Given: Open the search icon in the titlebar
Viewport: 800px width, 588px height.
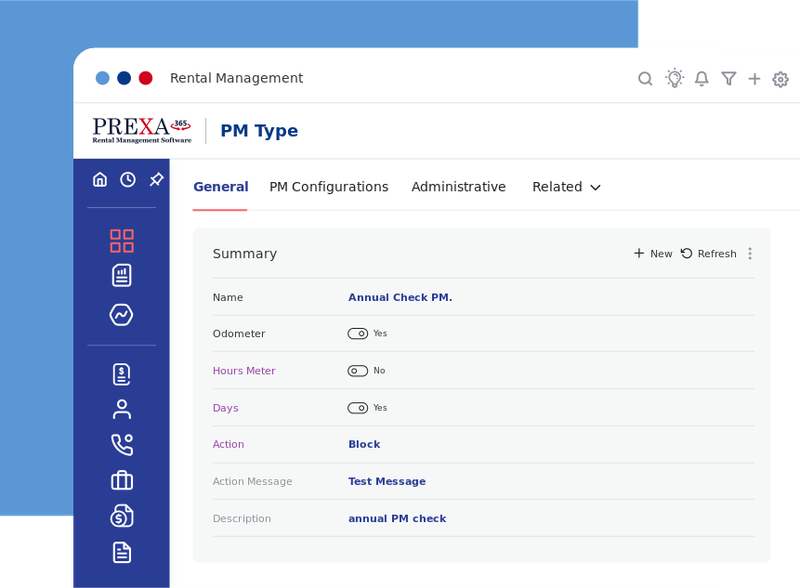Looking at the screenshot, I should (645, 78).
